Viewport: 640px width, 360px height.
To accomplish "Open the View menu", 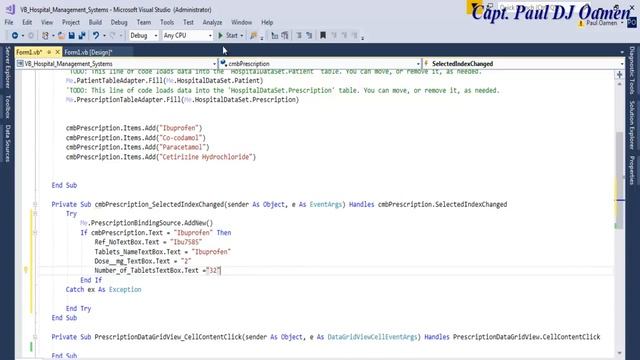I will click(47, 22).
